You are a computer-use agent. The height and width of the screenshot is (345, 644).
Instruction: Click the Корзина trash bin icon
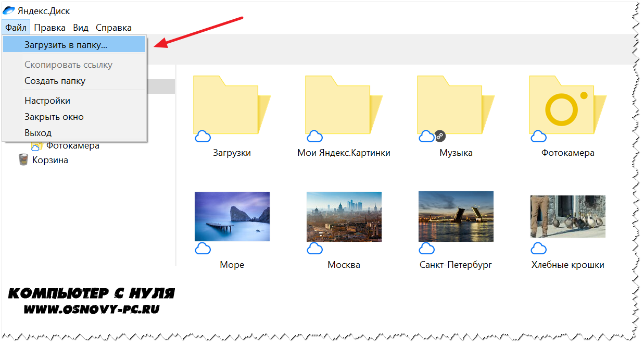[x=23, y=160]
